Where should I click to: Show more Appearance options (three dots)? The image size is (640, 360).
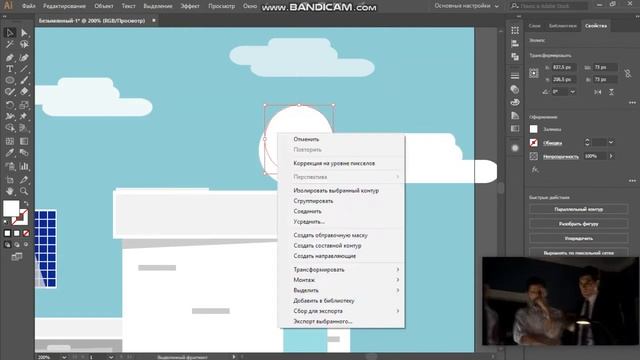coord(632,180)
